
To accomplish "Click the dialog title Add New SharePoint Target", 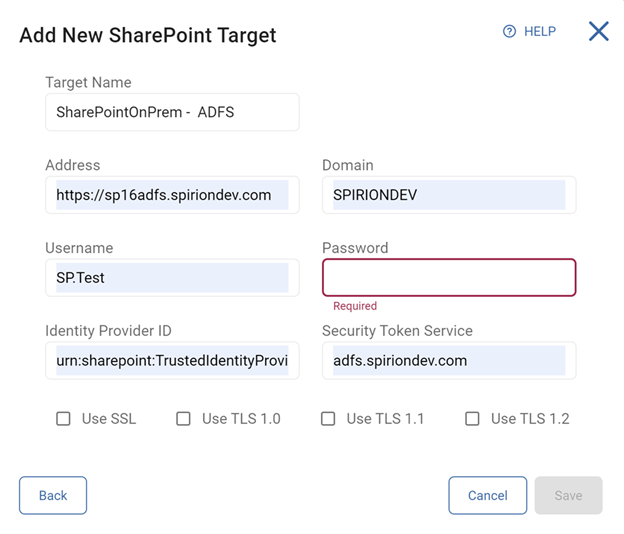I will tap(148, 36).
